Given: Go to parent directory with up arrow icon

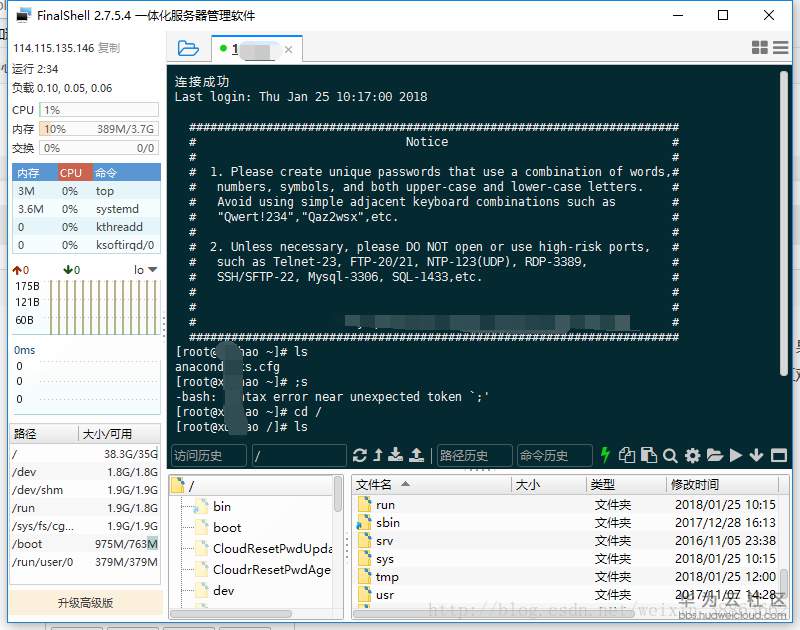Looking at the screenshot, I should tap(378, 455).
